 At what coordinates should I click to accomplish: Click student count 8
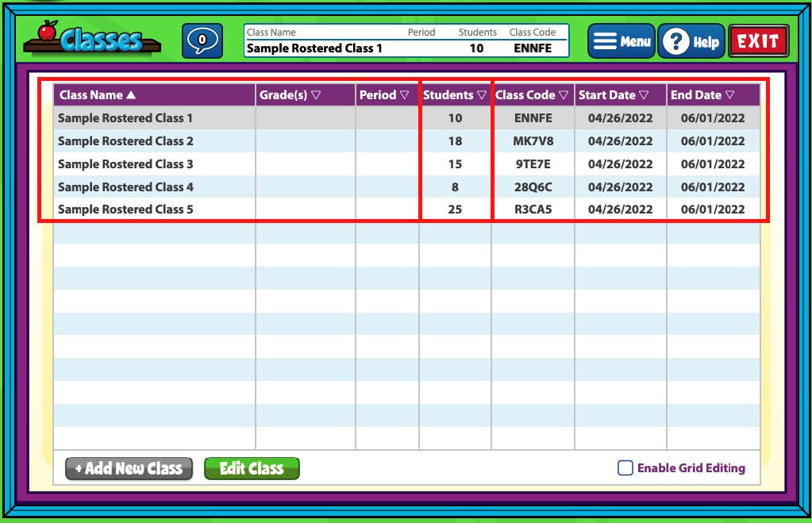[455, 187]
